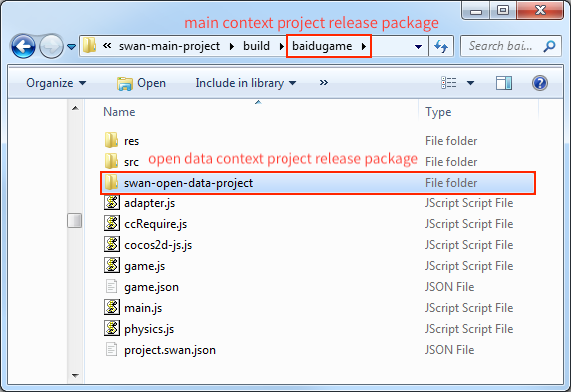This screenshot has width=571, height=392.
Task: Open the address bar history dropdown
Action: coord(419,46)
